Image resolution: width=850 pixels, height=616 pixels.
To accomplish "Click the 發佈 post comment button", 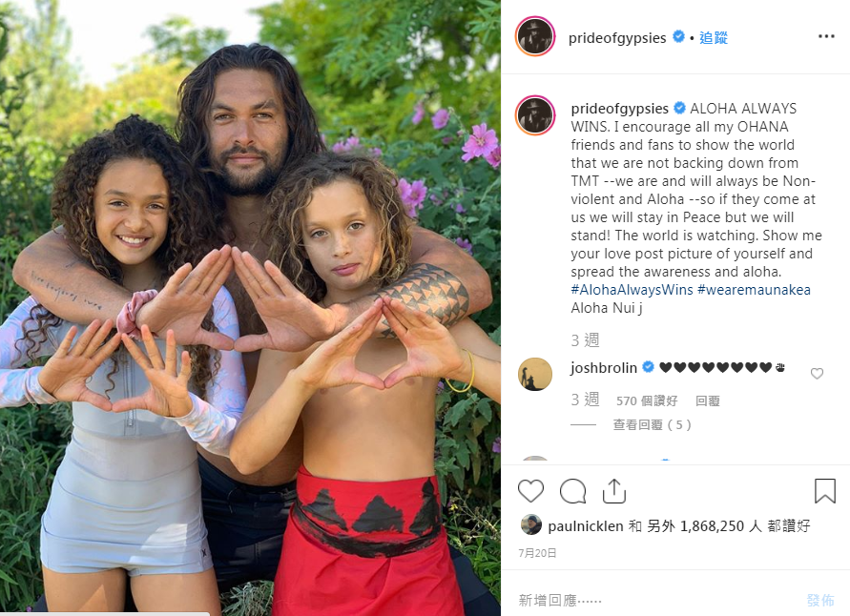I will 820,600.
